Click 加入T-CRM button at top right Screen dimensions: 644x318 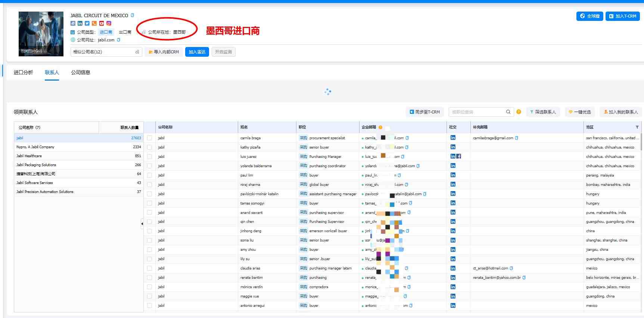click(x=623, y=16)
